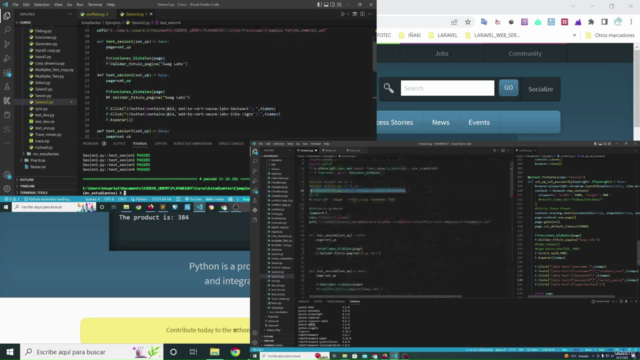
Task: Open Search icon in PLAYWRIGHT VS Code window
Action: coord(255,162)
